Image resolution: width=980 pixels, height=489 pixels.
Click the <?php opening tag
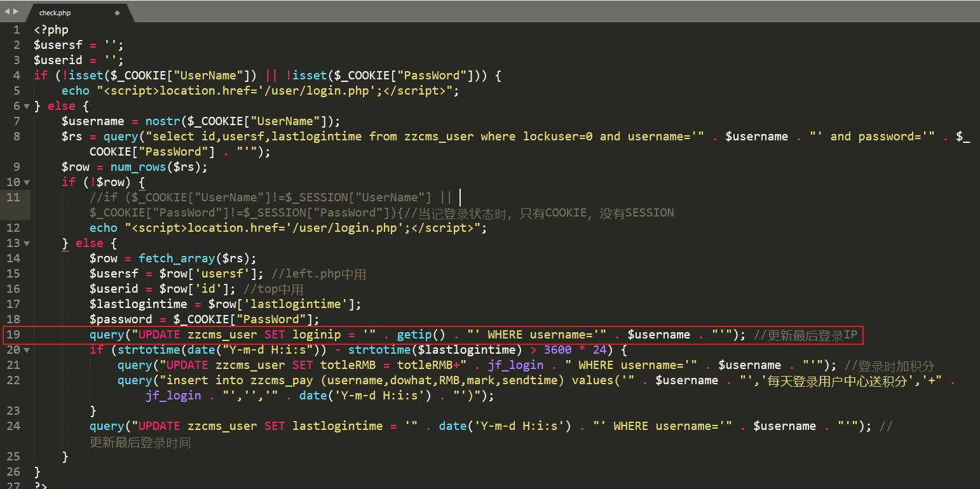click(51, 30)
